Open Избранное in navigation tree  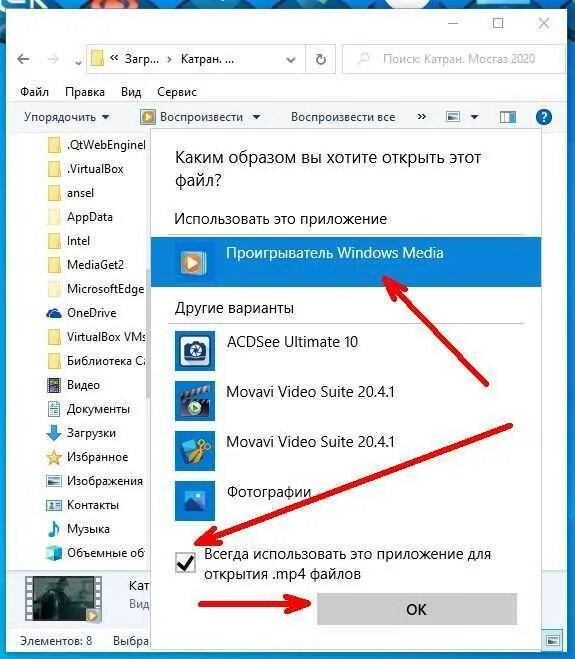[x=87, y=456]
